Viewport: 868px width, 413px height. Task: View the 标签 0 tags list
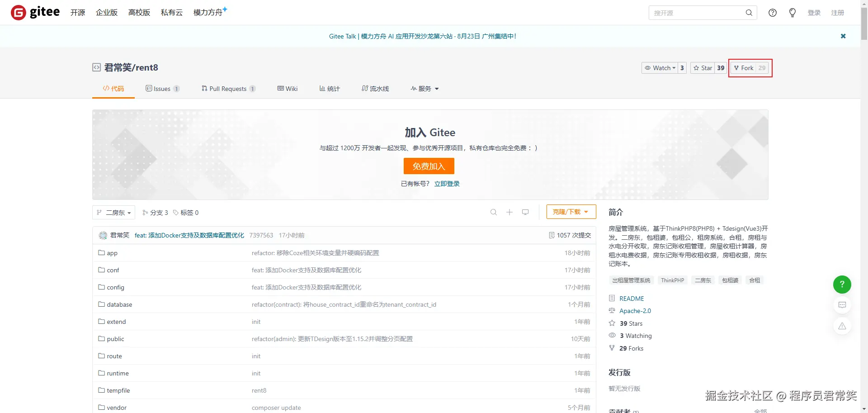coord(186,213)
